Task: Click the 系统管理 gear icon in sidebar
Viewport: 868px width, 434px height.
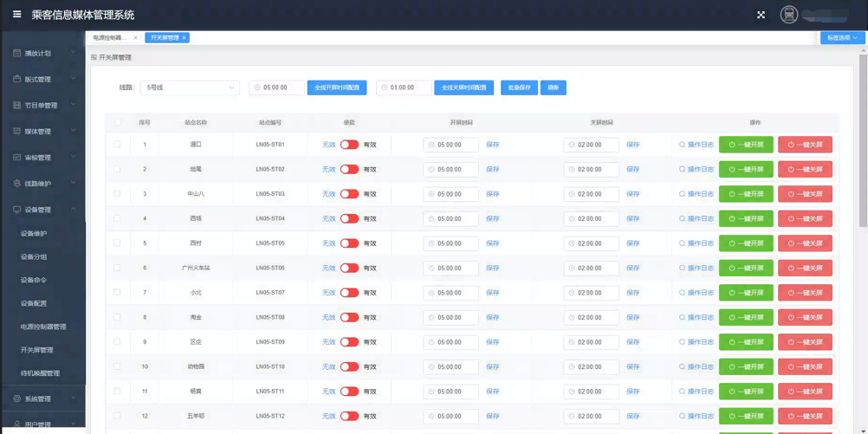Action: [x=16, y=398]
